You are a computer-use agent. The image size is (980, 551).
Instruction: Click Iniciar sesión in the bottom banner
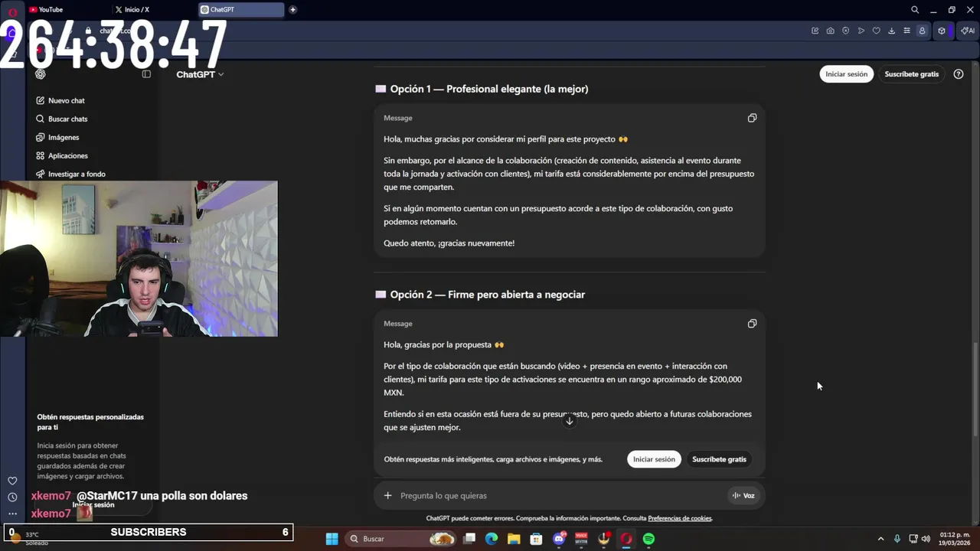[654, 459]
